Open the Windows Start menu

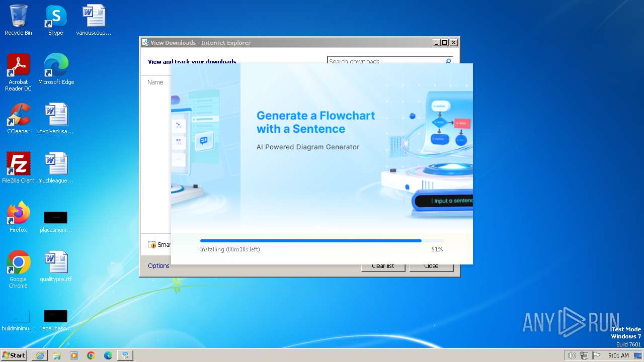pyautogui.click(x=14, y=355)
